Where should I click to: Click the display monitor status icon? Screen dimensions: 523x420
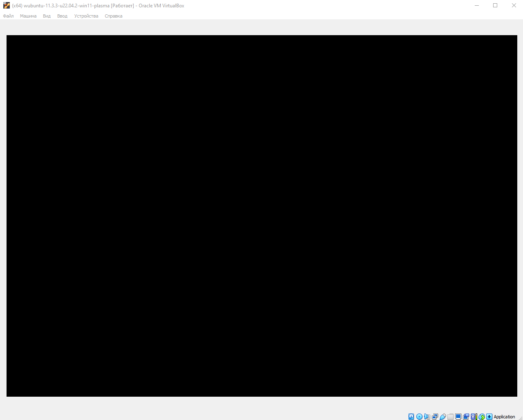(x=458, y=416)
